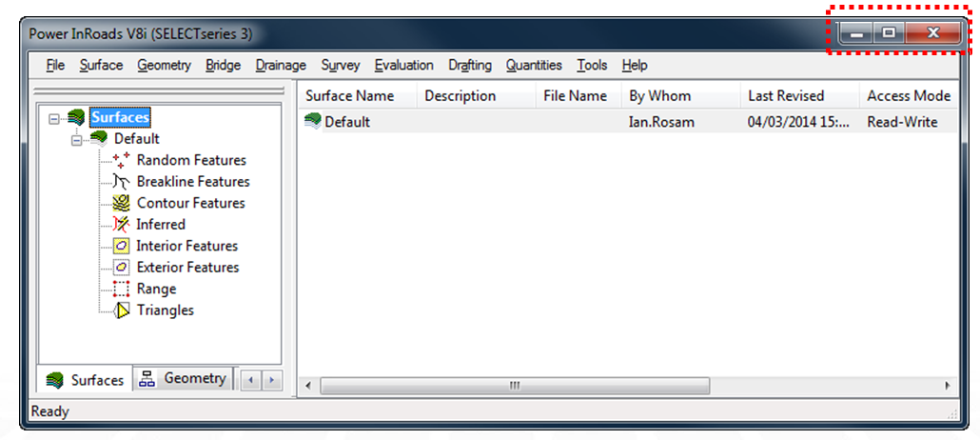Close the Power InRoads window
Image resolution: width=980 pixels, height=440 pixels.
(x=933, y=33)
